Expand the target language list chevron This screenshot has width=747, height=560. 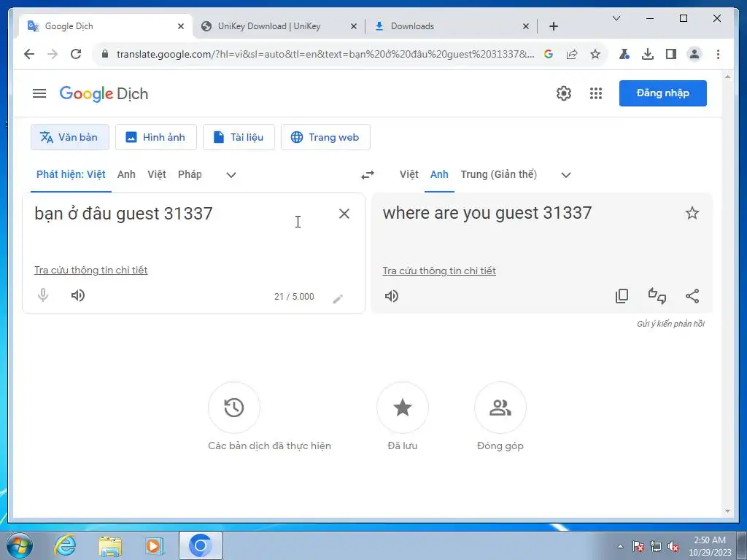[x=566, y=175]
